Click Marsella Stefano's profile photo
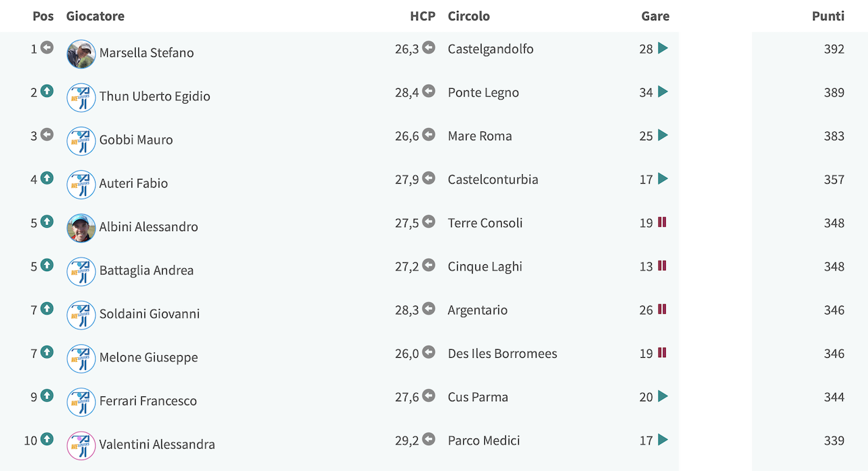 pyautogui.click(x=81, y=54)
